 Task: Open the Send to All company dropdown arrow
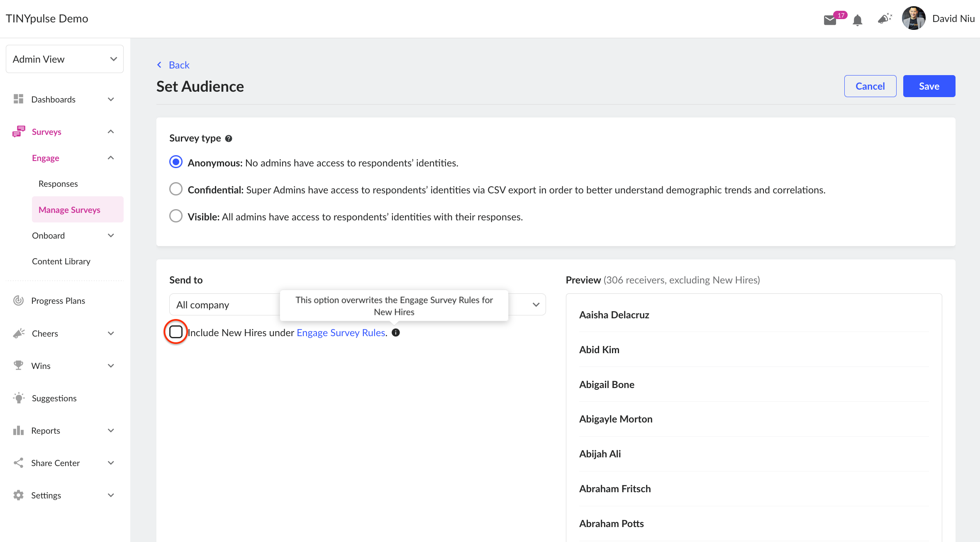point(536,305)
